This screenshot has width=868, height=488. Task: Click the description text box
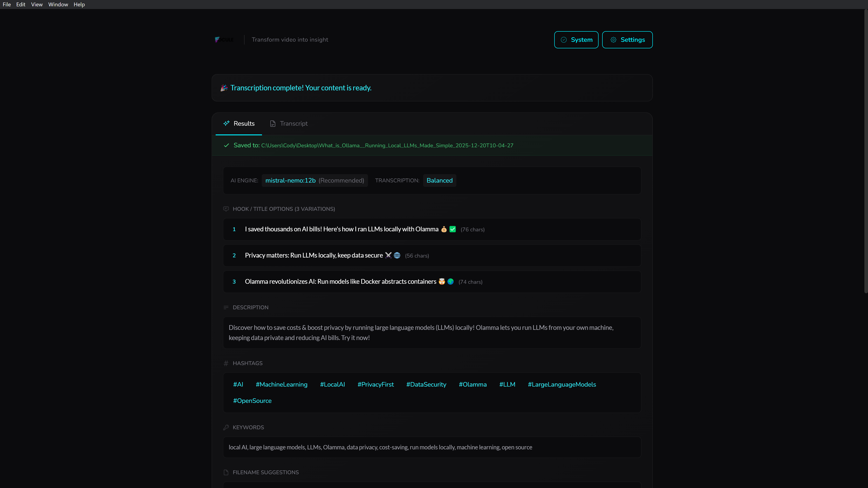tap(432, 332)
